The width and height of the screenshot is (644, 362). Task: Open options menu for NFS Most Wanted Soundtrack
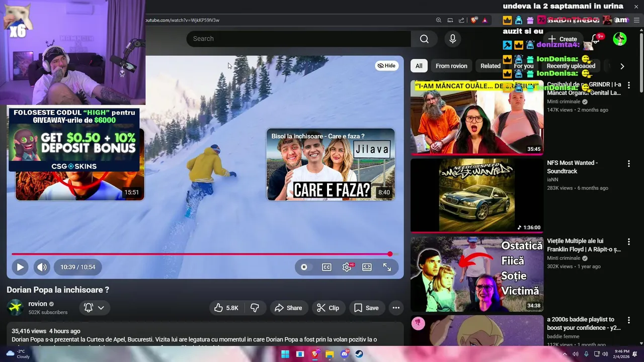628,163
